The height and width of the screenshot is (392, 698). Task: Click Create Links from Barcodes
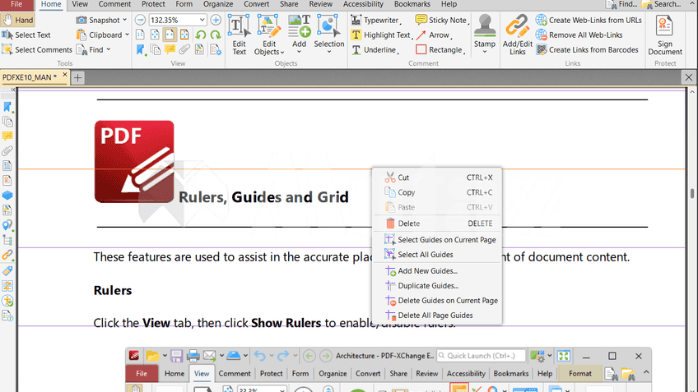(587, 49)
